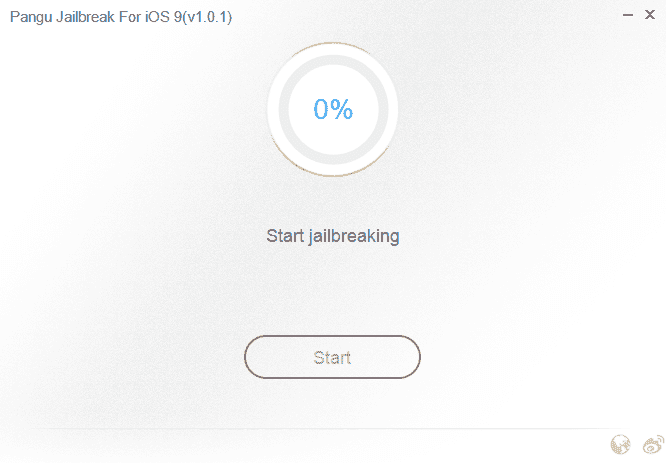
Task: Select the 0% progress percentage text
Action: [333, 109]
